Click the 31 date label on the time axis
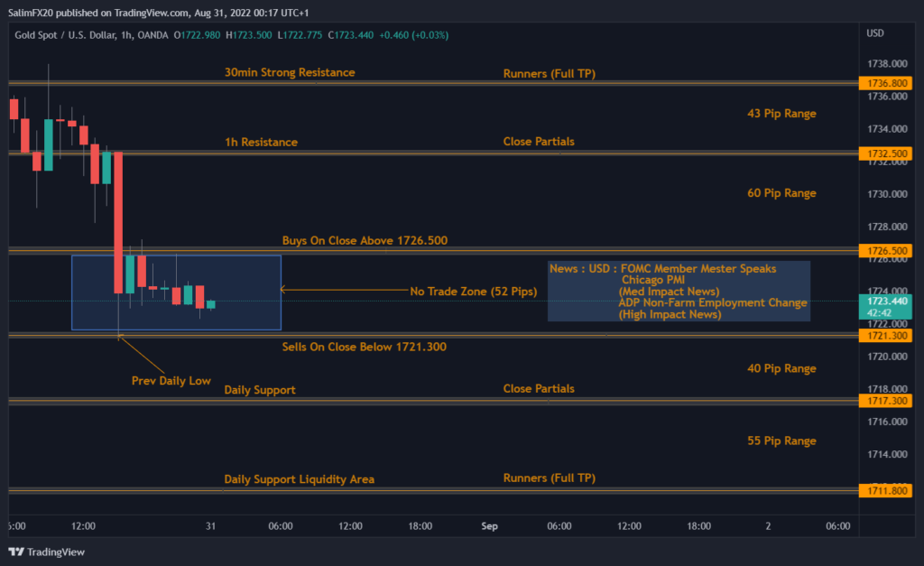The image size is (924, 566). click(x=210, y=525)
